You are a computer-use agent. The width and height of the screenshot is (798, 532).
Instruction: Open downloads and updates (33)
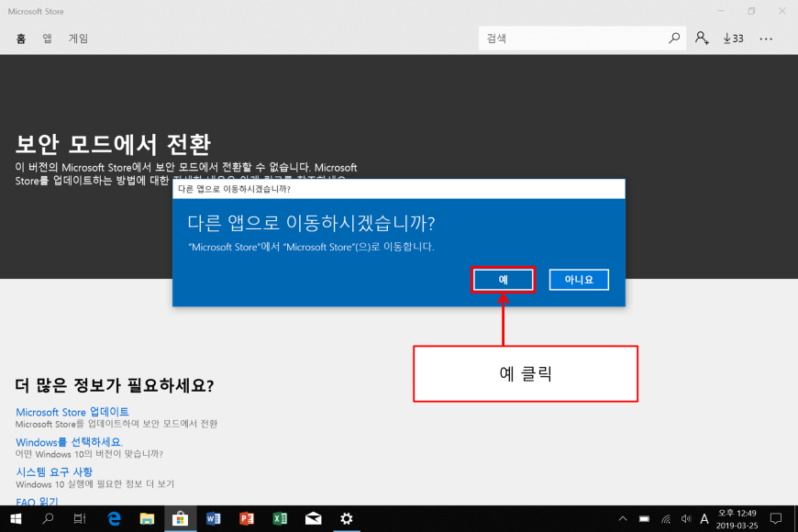click(x=734, y=39)
